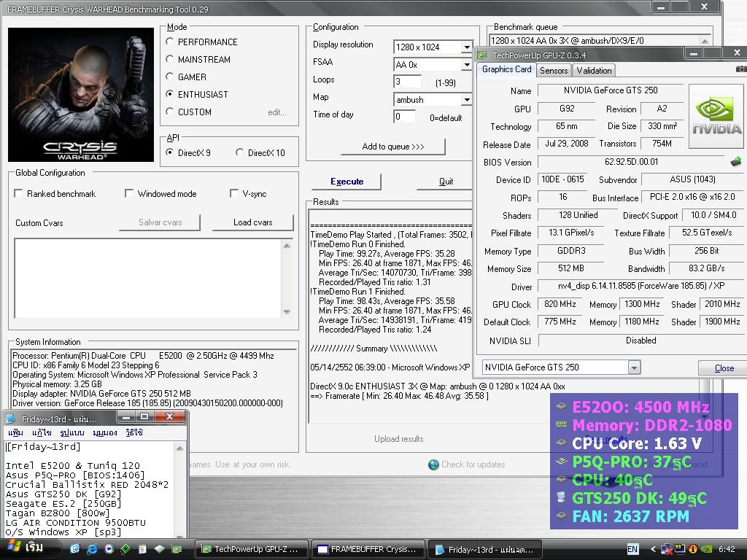The width and height of the screenshot is (747, 560).
Task: Click the NVIDIA logo in GPU-Z
Action: pyautogui.click(x=716, y=117)
